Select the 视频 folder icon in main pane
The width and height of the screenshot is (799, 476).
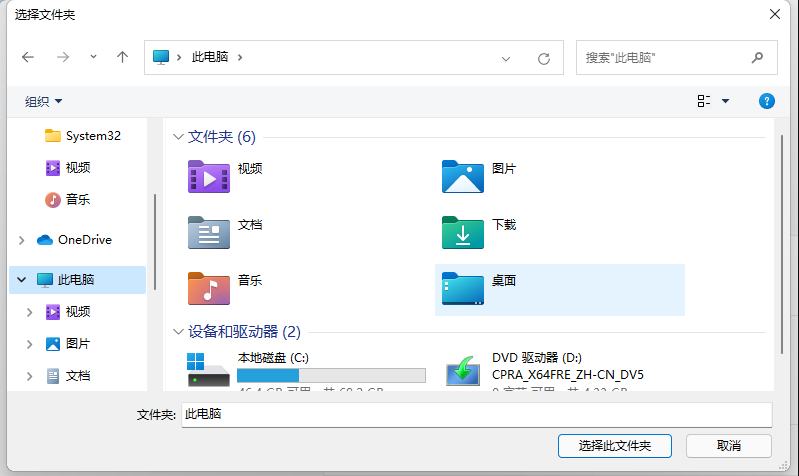click(x=208, y=176)
